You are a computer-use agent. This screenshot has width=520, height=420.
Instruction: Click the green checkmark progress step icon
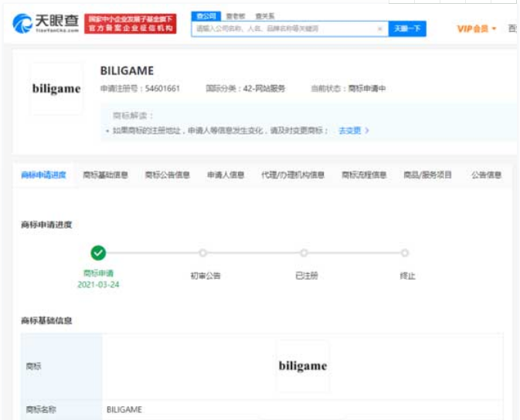tap(98, 253)
